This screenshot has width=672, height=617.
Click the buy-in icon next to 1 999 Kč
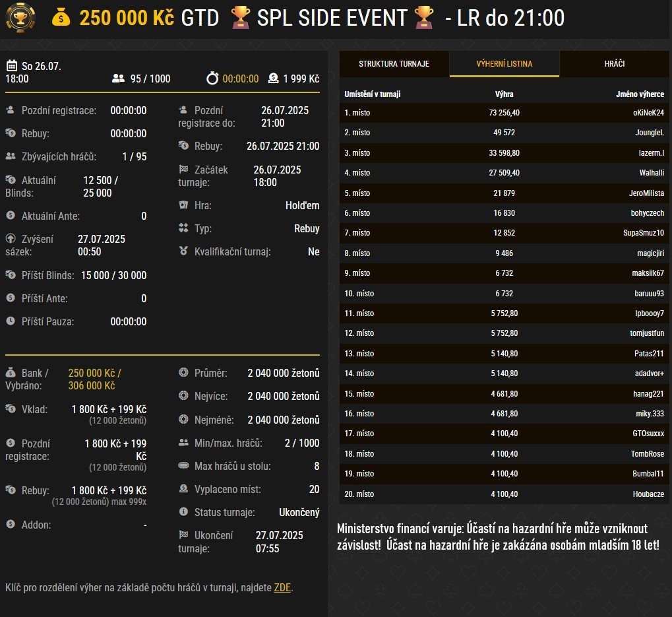273,79
